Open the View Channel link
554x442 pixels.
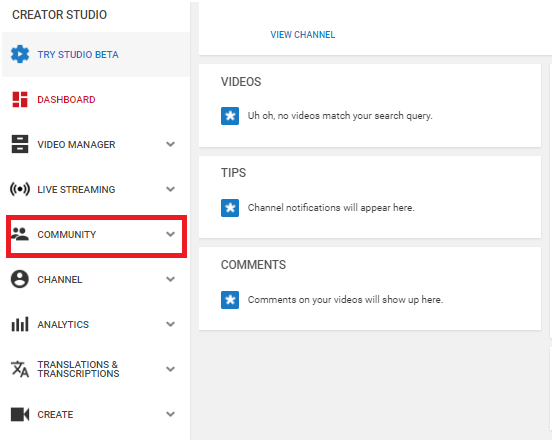tap(303, 35)
